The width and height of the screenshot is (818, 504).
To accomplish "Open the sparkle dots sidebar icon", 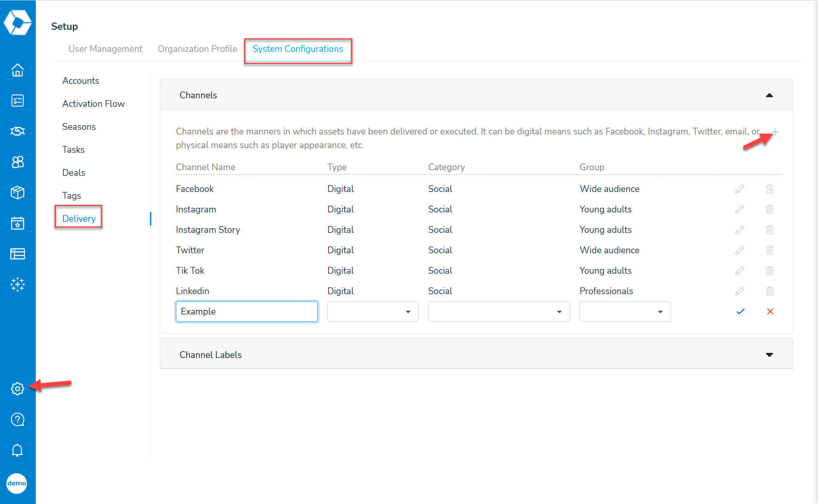I will click(x=17, y=284).
